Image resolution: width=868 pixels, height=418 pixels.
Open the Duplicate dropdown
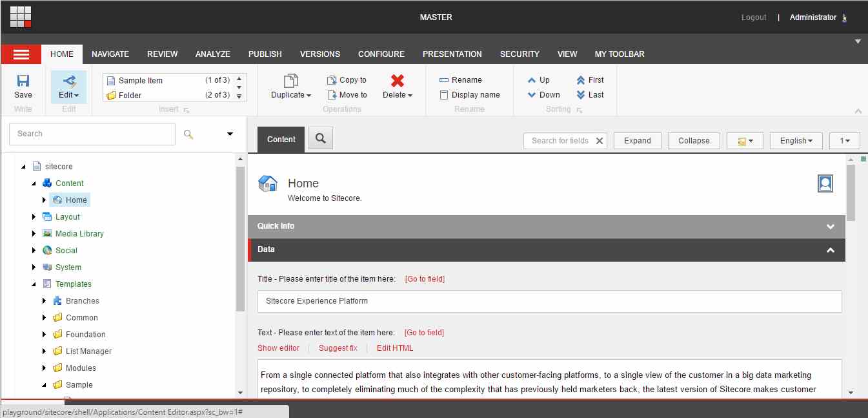click(291, 87)
